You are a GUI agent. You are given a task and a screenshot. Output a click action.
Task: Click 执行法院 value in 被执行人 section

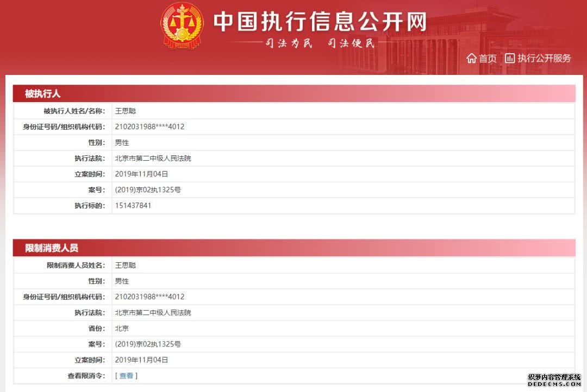pyautogui.click(x=153, y=159)
